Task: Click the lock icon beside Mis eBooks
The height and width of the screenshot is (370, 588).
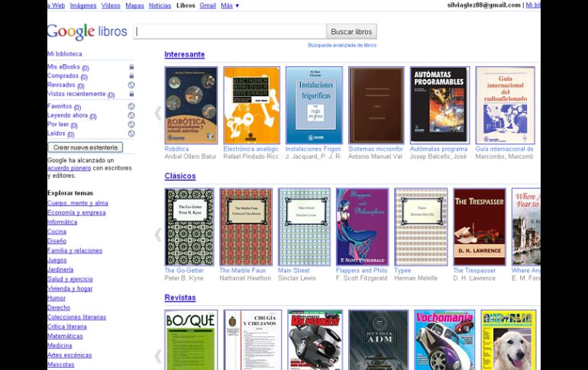Action: tap(131, 67)
